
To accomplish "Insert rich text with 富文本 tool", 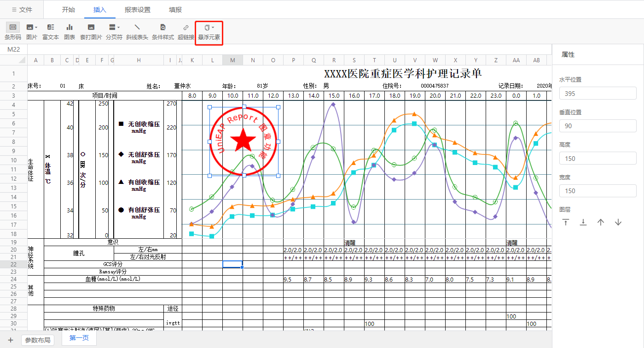I will coord(51,32).
